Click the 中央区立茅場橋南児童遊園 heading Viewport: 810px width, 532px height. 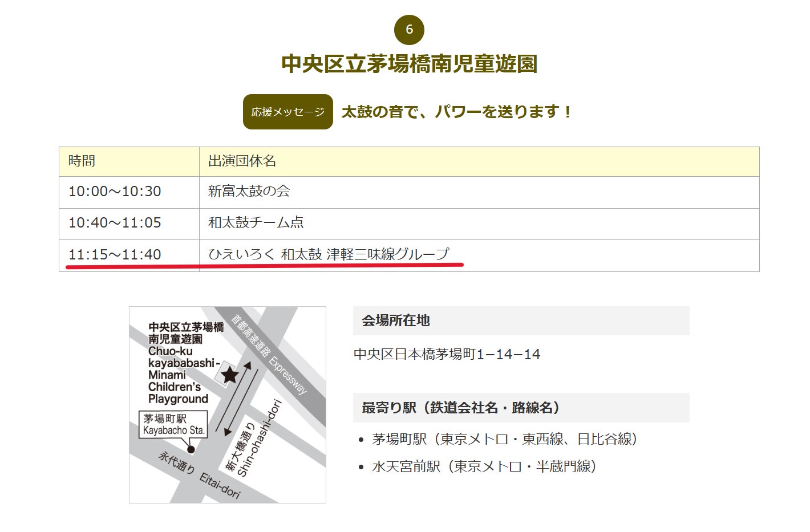(409, 63)
